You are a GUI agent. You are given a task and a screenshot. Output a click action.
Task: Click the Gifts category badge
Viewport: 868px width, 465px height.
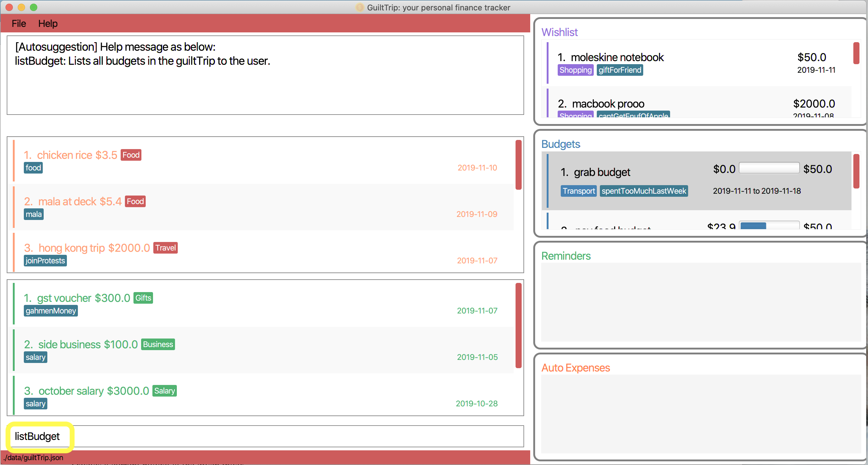pyautogui.click(x=143, y=298)
